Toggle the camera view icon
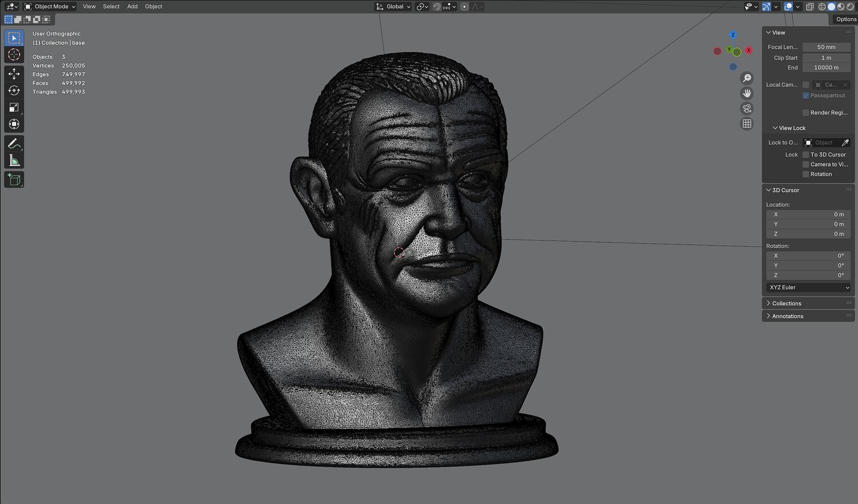 (747, 109)
